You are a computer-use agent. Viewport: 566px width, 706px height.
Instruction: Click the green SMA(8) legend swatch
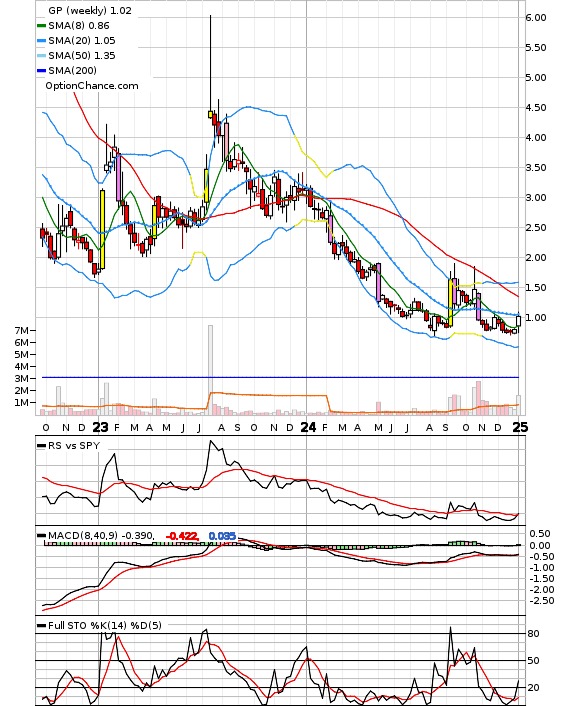tap(41, 26)
